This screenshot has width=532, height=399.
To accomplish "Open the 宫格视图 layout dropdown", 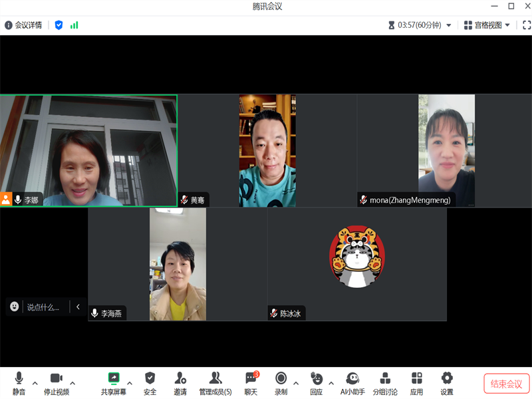I will pos(487,25).
